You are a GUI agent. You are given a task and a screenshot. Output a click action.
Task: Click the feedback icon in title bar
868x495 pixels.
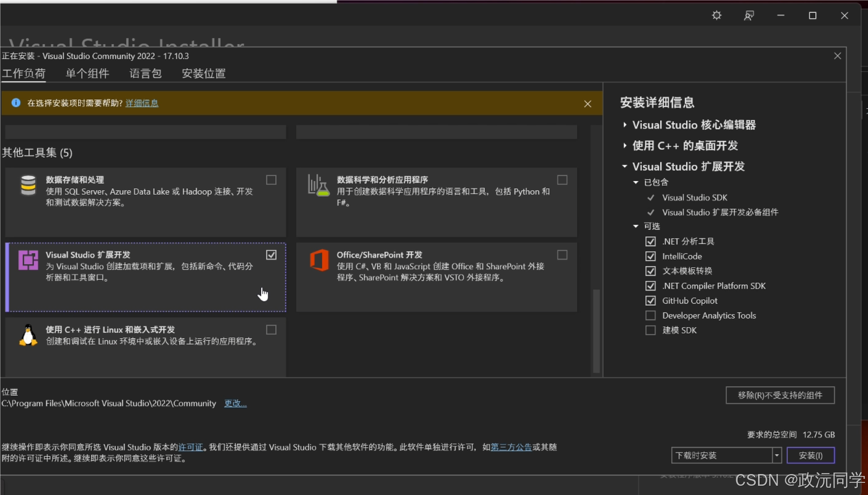click(749, 16)
